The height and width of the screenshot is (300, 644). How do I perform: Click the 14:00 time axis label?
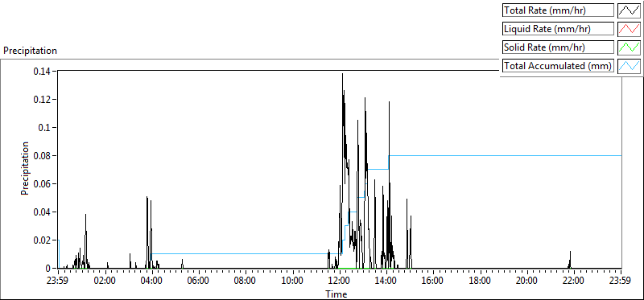[386, 282]
